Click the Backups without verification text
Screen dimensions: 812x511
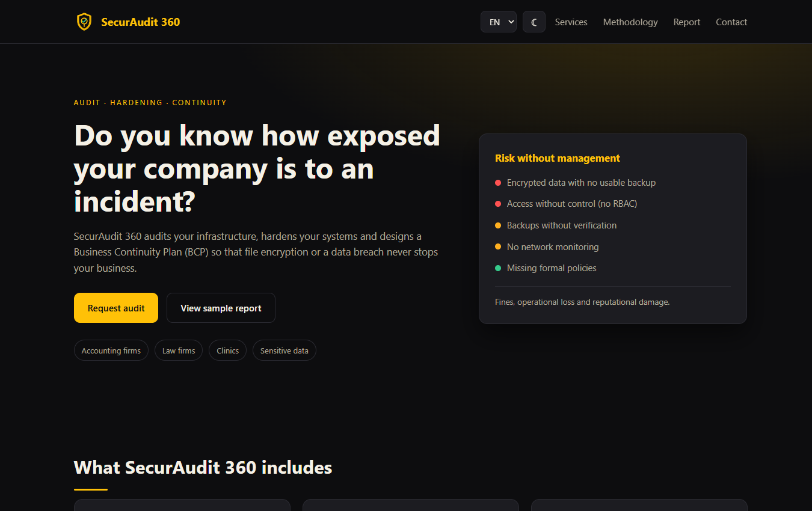(x=562, y=225)
